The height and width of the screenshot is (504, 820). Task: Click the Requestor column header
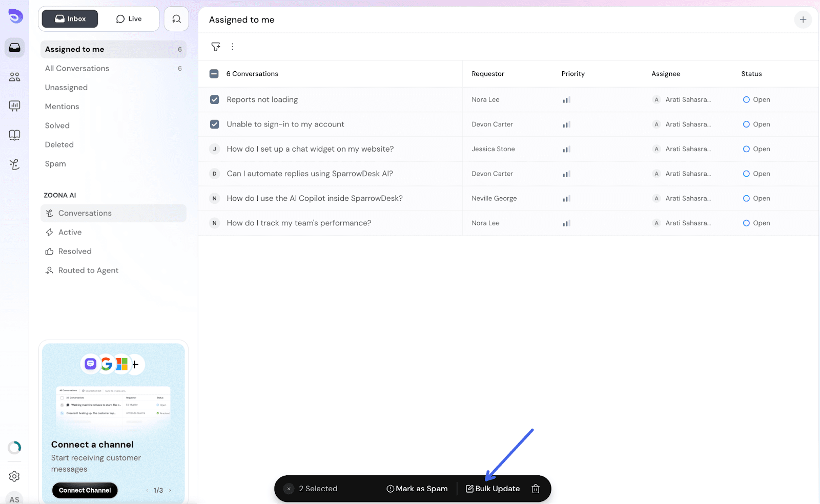pyautogui.click(x=488, y=74)
